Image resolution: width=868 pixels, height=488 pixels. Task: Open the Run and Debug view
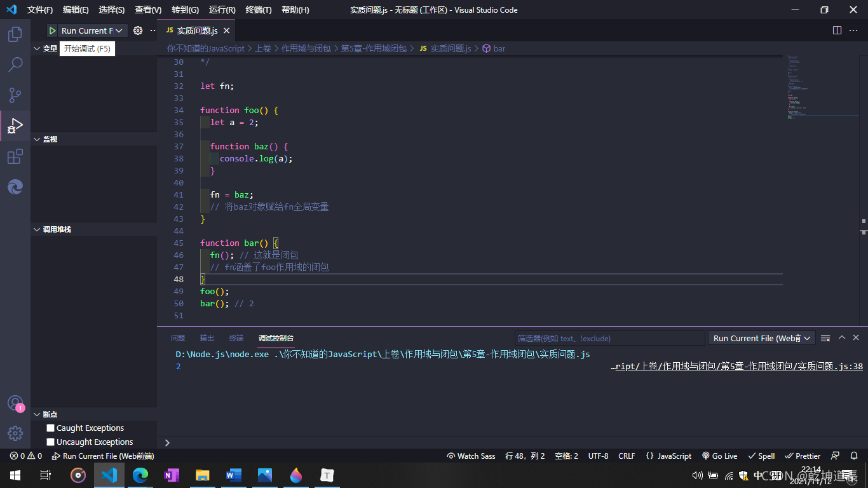pyautogui.click(x=15, y=126)
